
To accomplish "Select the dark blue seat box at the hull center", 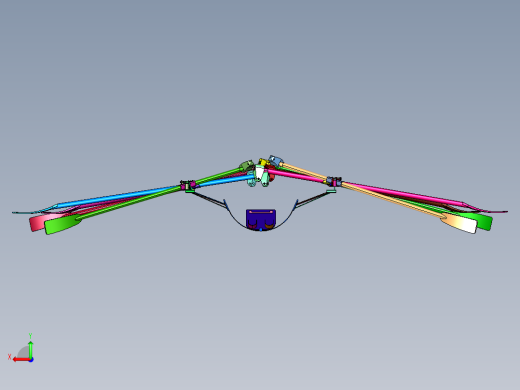I will click(x=261, y=219).
